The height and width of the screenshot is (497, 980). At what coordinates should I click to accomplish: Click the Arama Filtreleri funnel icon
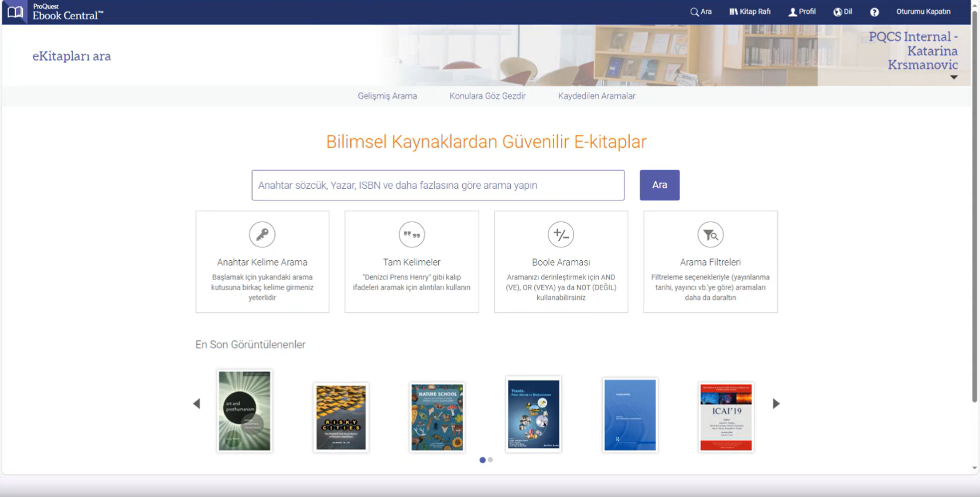[x=711, y=235]
